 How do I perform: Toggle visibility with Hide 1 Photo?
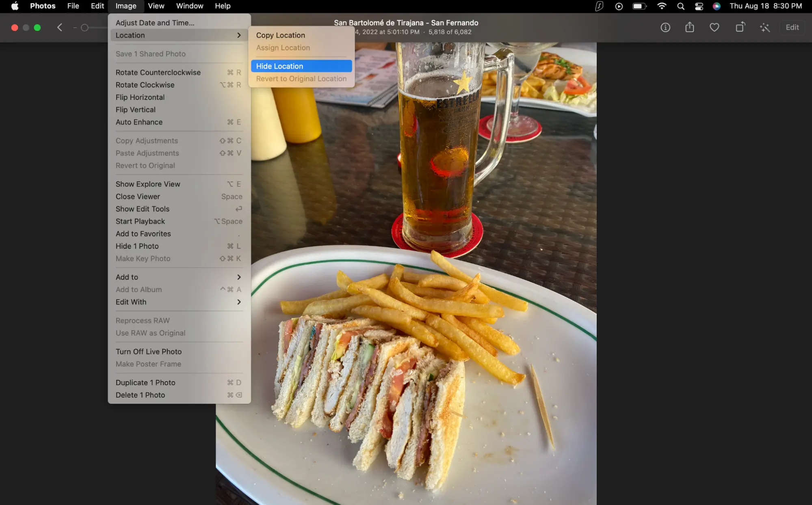137,246
